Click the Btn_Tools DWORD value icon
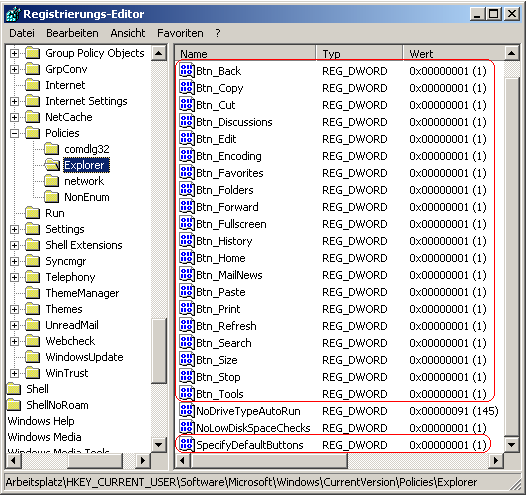Image resolution: width=528 pixels, height=496 pixels. coord(187,394)
